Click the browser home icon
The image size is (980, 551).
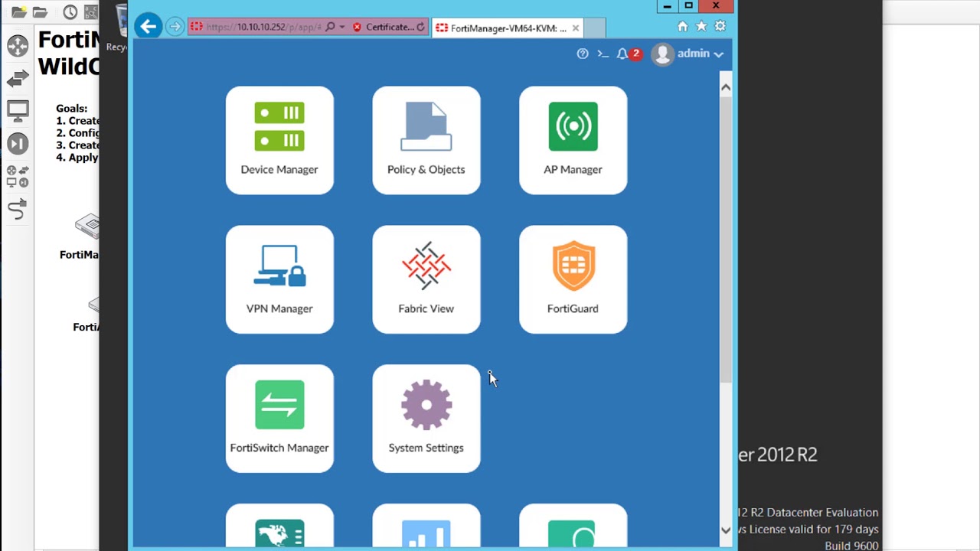[x=683, y=27]
